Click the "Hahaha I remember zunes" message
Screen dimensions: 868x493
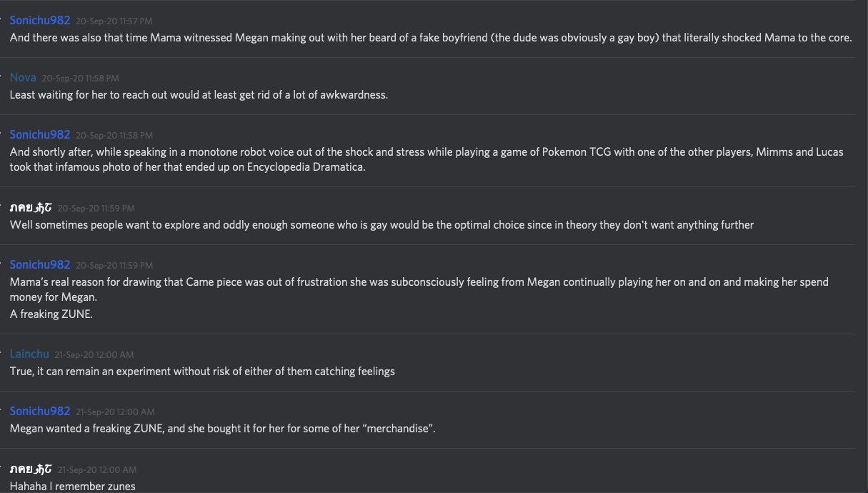pyautogui.click(x=72, y=487)
